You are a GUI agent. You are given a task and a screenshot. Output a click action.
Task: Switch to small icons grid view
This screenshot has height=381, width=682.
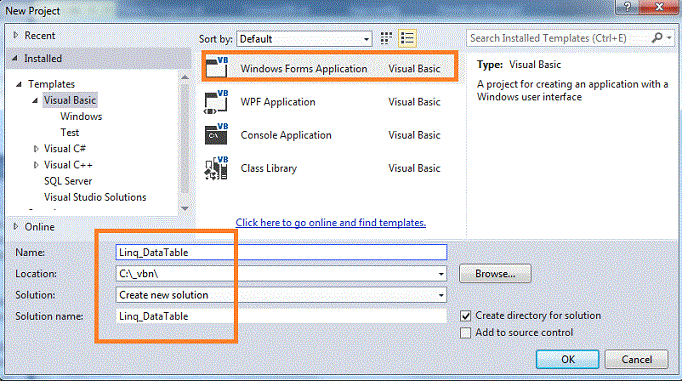point(386,38)
